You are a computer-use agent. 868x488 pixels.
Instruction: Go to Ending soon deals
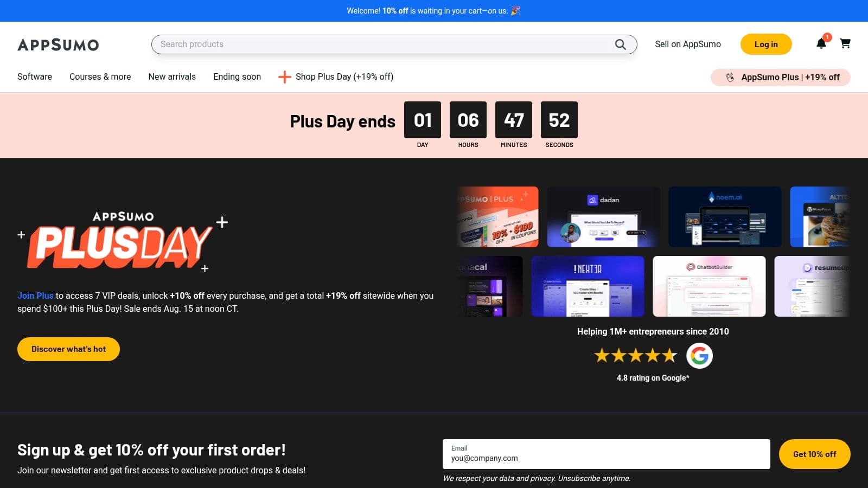237,76
